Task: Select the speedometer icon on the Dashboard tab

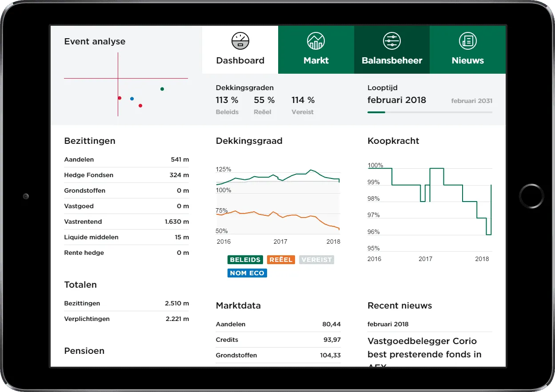Action: tap(240, 41)
